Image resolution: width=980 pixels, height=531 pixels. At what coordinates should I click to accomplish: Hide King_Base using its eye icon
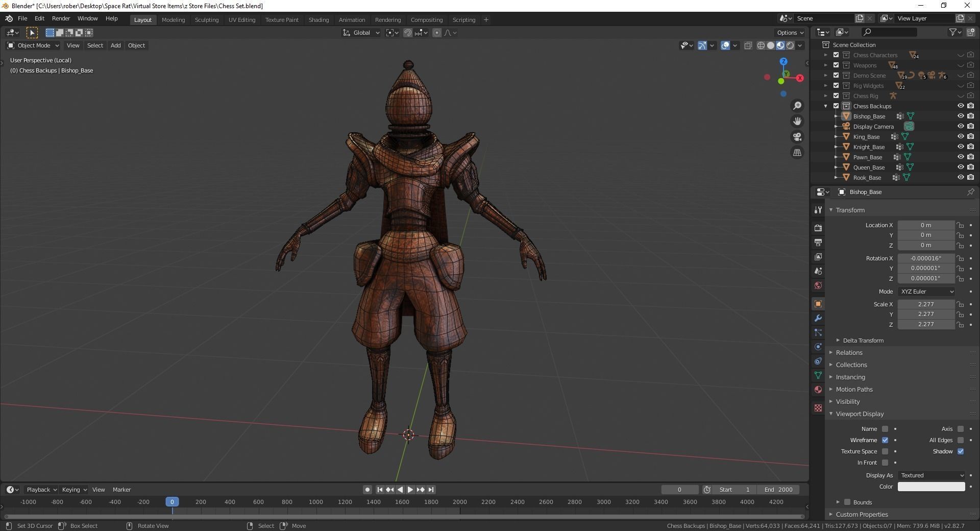click(x=960, y=137)
